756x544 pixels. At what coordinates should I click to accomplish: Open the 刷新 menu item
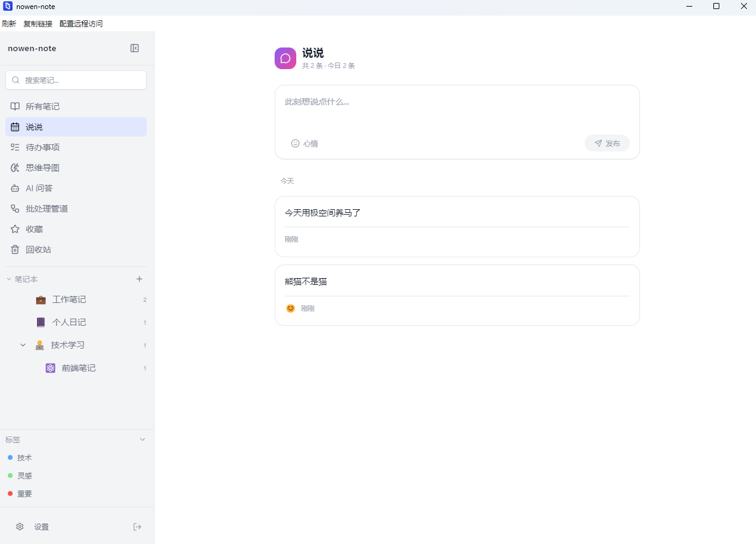(x=9, y=24)
